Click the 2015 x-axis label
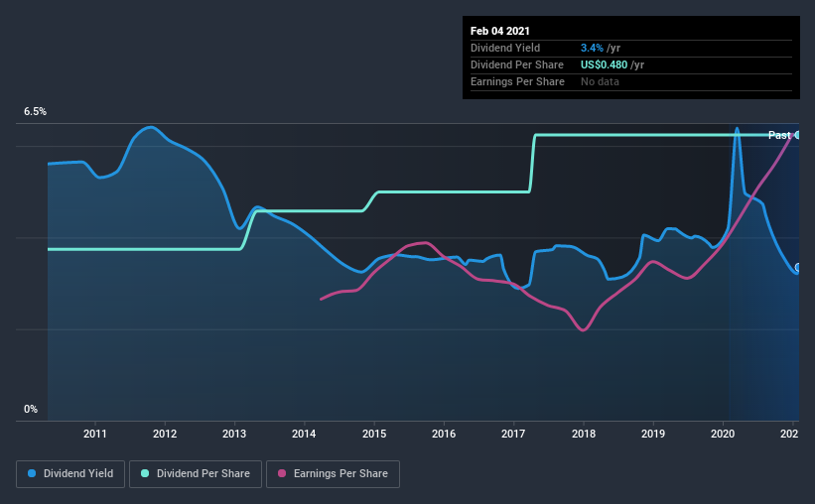The width and height of the screenshot is (815, 504). [x=374, y=434]
